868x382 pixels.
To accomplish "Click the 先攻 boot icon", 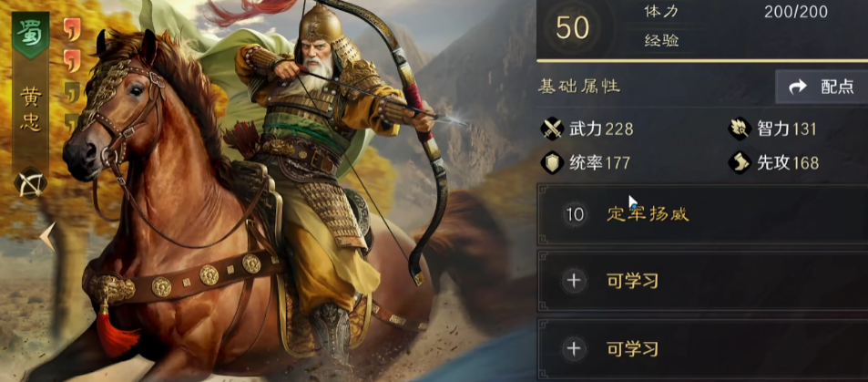I will [740, 163].
